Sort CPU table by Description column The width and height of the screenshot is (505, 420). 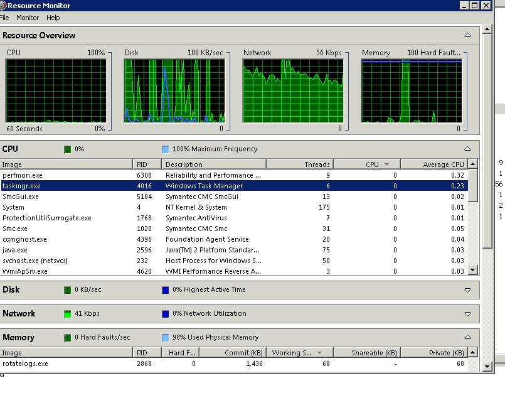click(214, 164)
